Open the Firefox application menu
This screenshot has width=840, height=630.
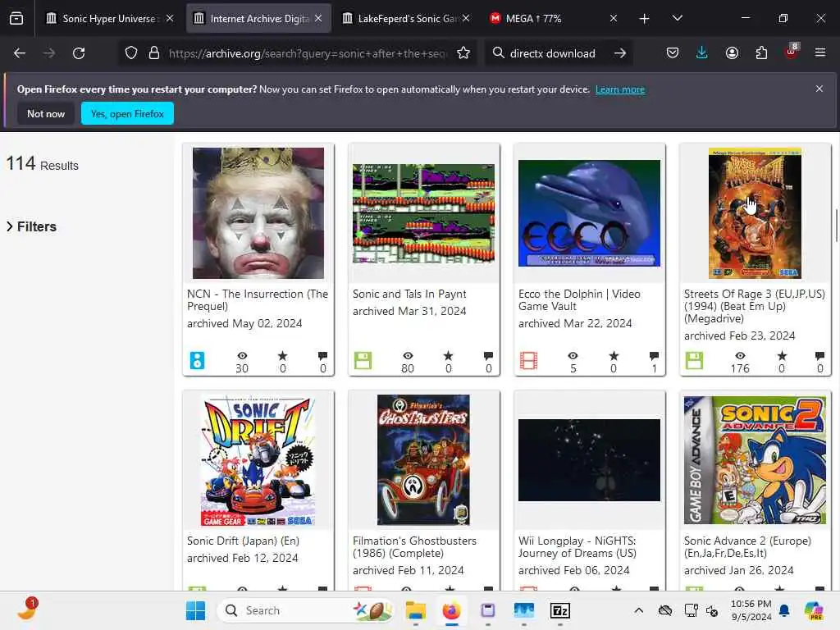click(x=820, y=53)
